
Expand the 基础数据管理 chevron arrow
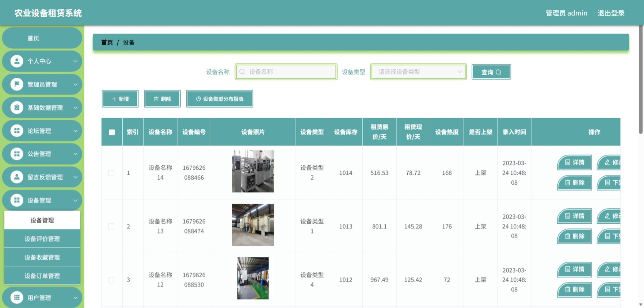tap(75, 108)
